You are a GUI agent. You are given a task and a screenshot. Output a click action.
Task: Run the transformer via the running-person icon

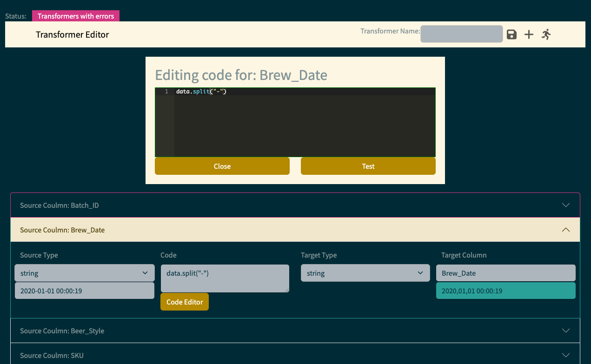tap(546, 34)
